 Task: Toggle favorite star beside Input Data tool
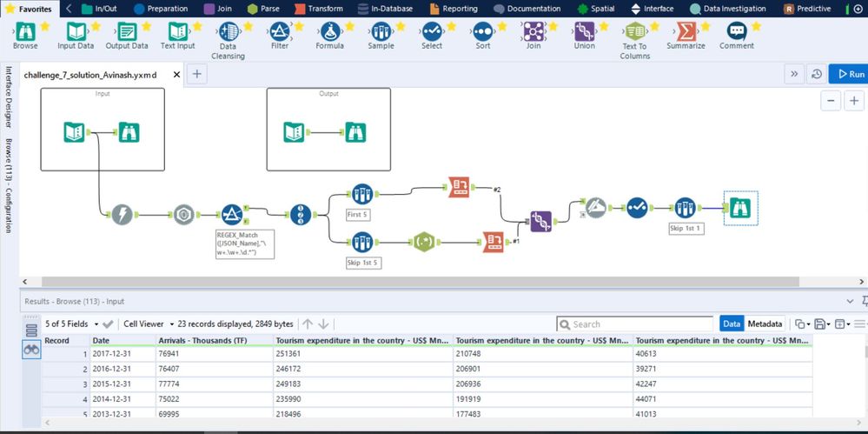[96, 27]
